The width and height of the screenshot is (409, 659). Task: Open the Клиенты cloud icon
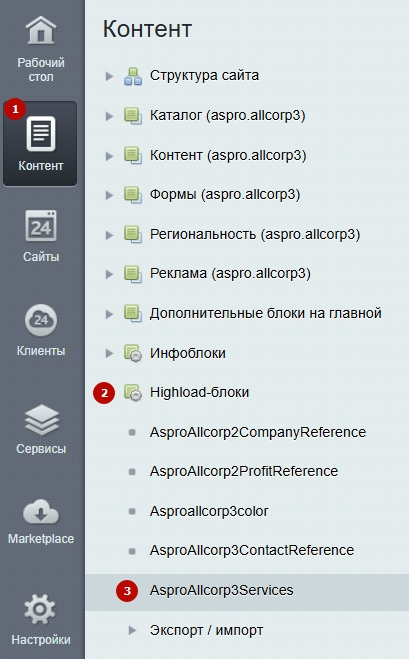coord(41,320)
